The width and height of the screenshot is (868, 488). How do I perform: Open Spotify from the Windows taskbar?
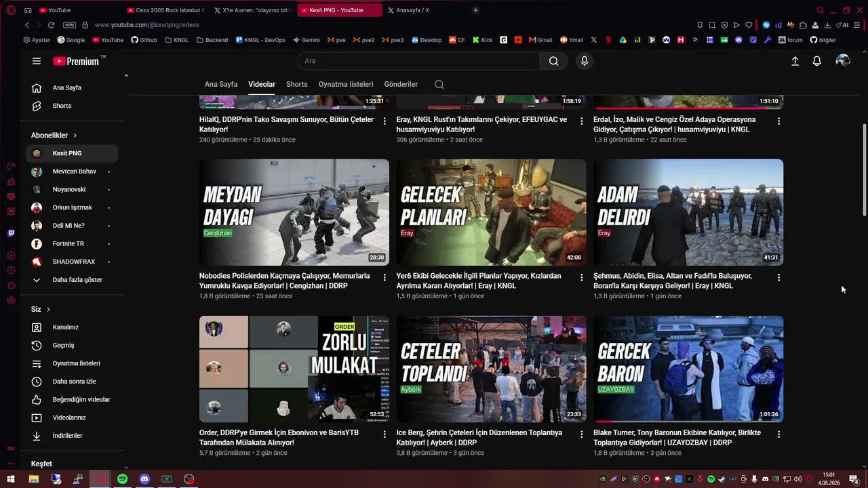(122, 479)
